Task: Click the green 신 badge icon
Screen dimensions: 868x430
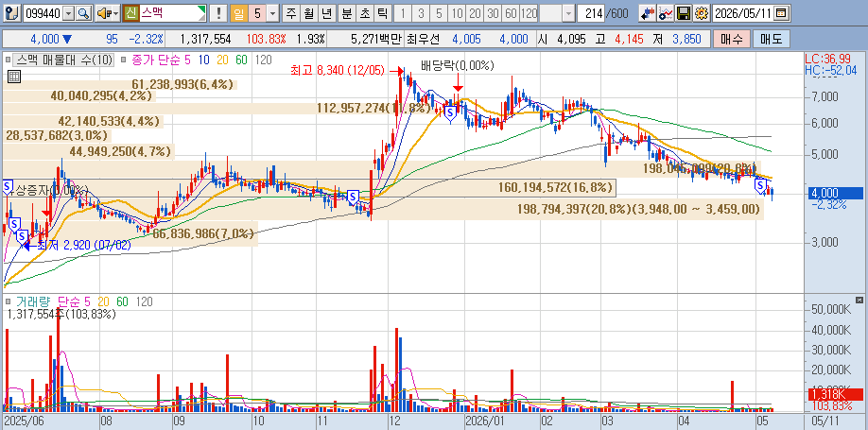Action: 130,13
